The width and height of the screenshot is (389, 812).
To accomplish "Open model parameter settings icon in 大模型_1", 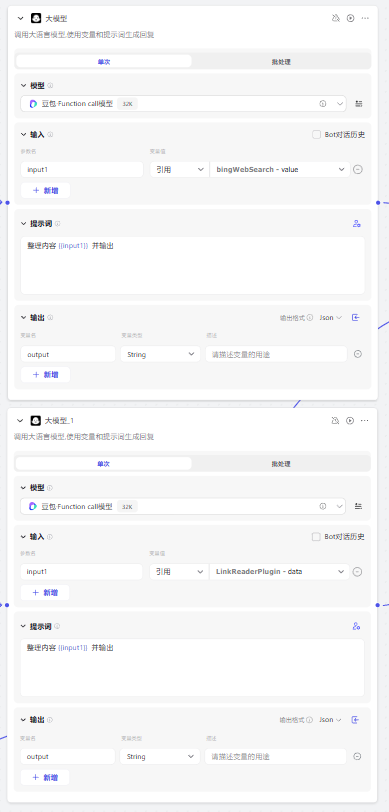I will click(358, 506).
